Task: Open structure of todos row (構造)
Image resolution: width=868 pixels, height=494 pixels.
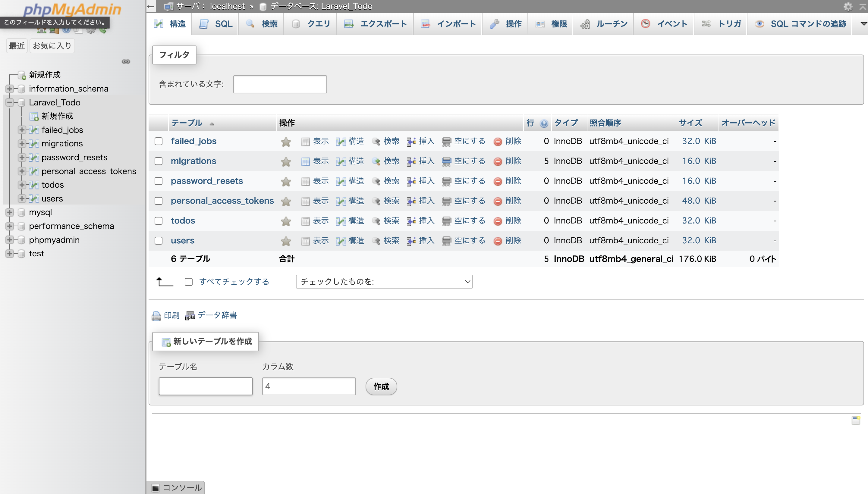Action: coord(350,221)
